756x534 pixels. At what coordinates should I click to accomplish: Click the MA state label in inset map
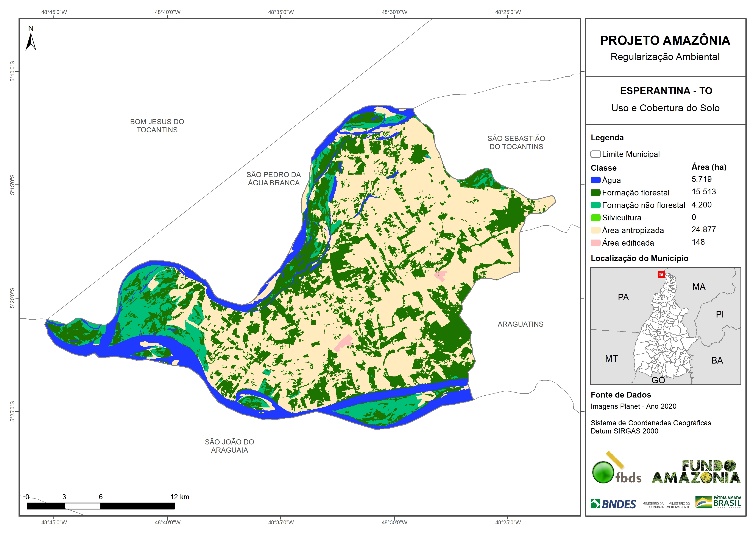[x=699, y=286]
